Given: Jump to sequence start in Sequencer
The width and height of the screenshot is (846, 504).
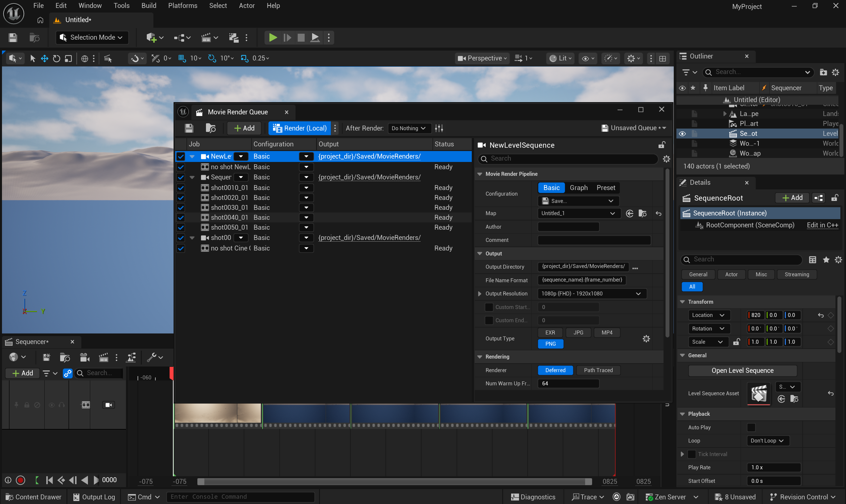Looking at the screenshot, I should [49, 480].
